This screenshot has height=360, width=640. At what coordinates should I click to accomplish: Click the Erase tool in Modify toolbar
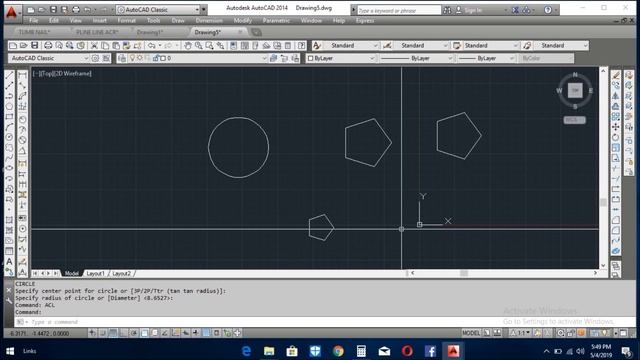click(x=616, y=75)
